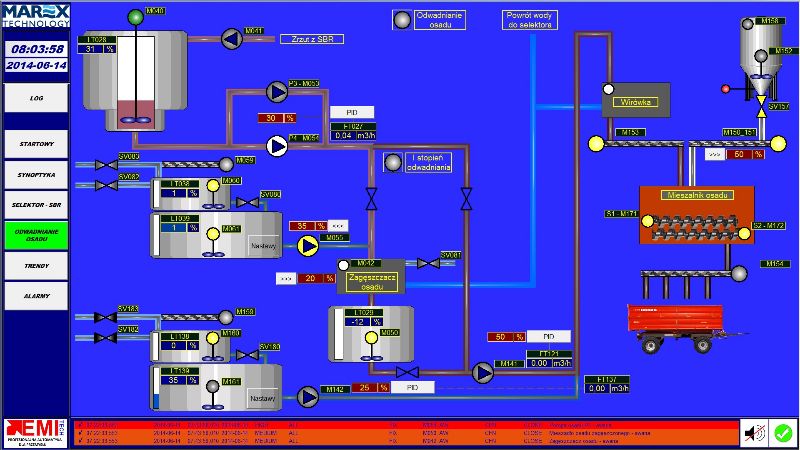This screenshot has width=800, height=450.
Task: Expand the '>>>' button left of 20 %
Action: pos(285,278)
